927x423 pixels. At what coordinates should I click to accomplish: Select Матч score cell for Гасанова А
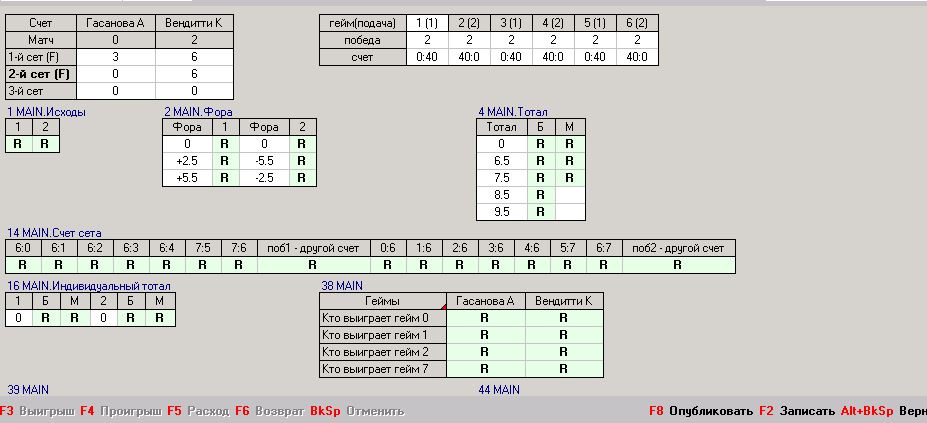[x=115, y=40]
